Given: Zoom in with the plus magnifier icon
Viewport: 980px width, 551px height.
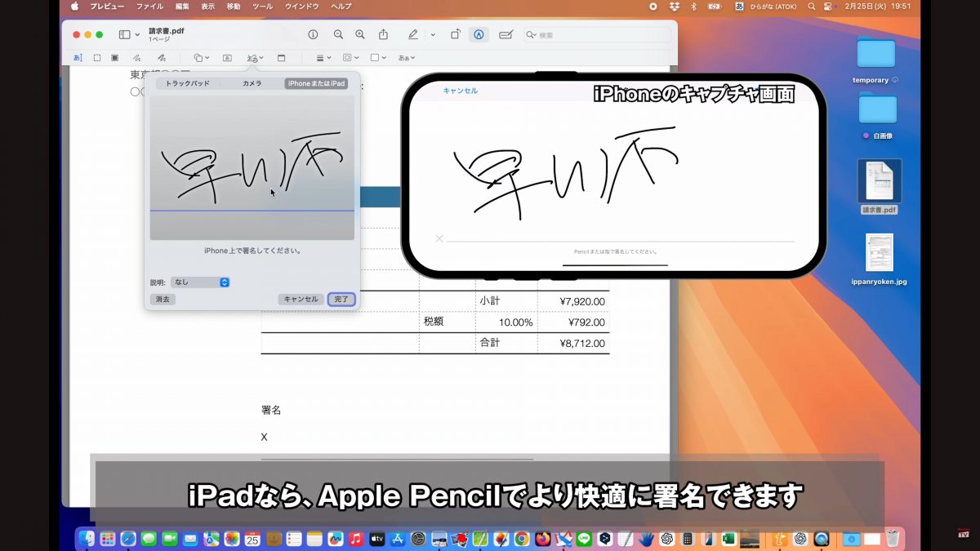Looking at the screenshot, I should click(x=360, y=34).
